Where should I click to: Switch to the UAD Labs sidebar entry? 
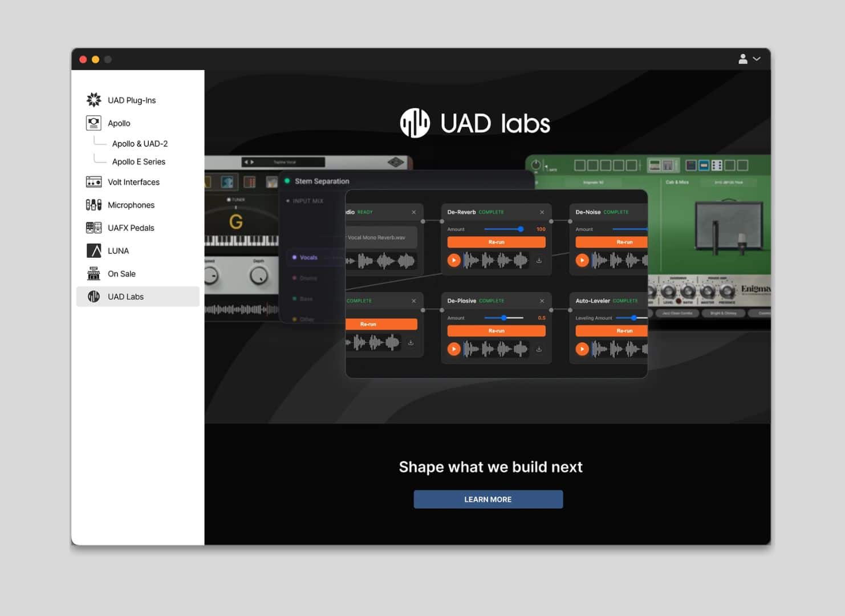(x=125, y=296)
